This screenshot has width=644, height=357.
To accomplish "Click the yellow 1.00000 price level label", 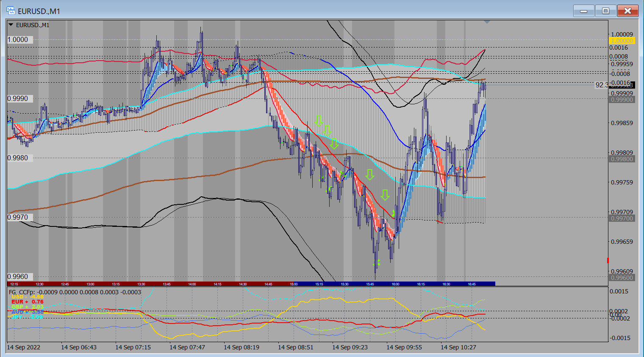I will 622,41.
